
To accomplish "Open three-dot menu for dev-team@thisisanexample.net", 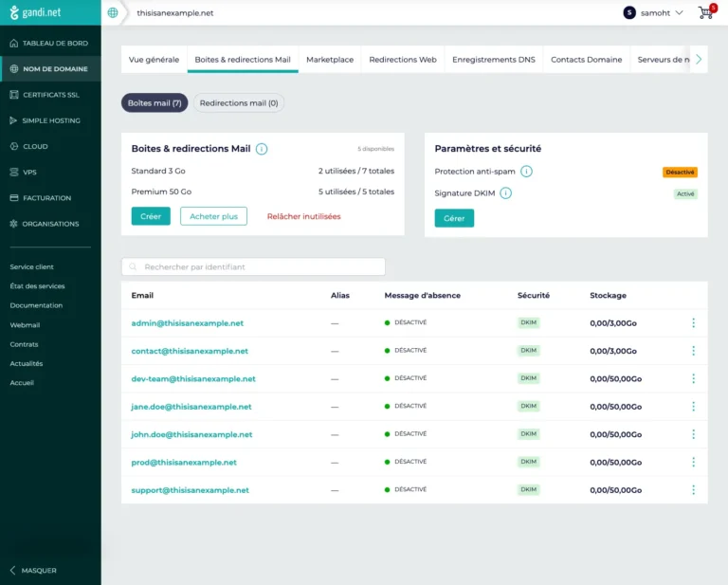I will click(x=693, y=378).
